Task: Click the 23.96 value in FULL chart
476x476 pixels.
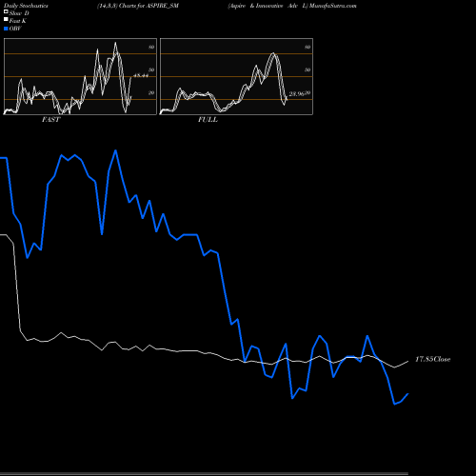Action: (297, 94)
